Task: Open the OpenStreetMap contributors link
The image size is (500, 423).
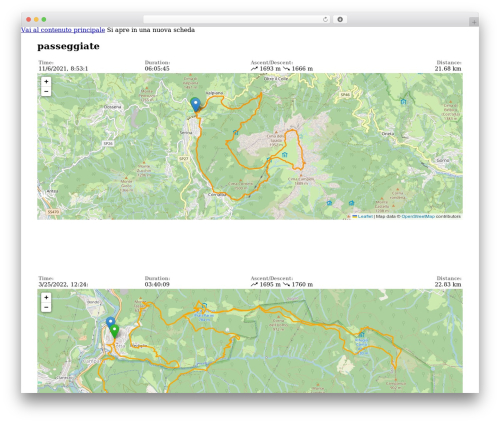Action: pyautogui.click(x=418, y=216)
